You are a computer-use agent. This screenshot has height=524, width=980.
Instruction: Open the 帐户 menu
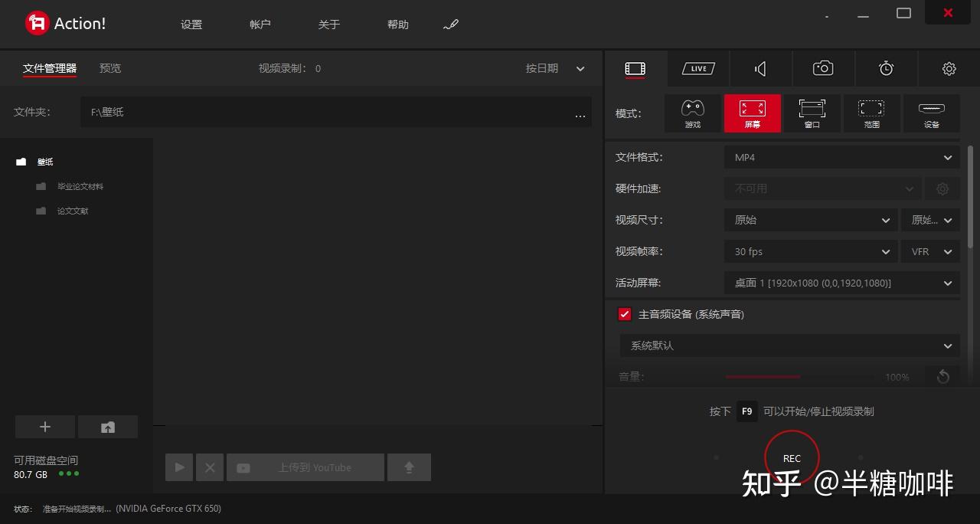coord(260,25)
